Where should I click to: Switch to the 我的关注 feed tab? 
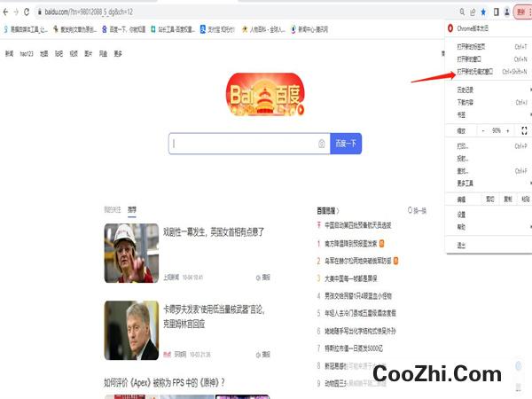113,210
